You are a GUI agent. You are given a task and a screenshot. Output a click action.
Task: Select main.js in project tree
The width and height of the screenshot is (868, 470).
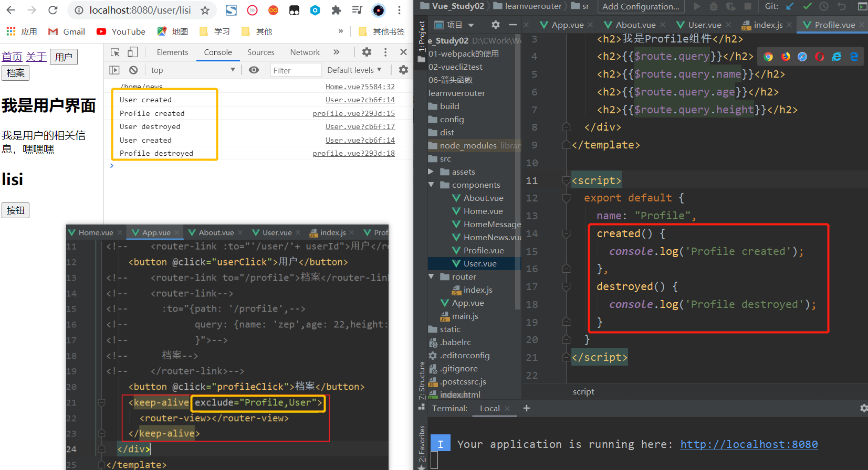coord(459,316)
